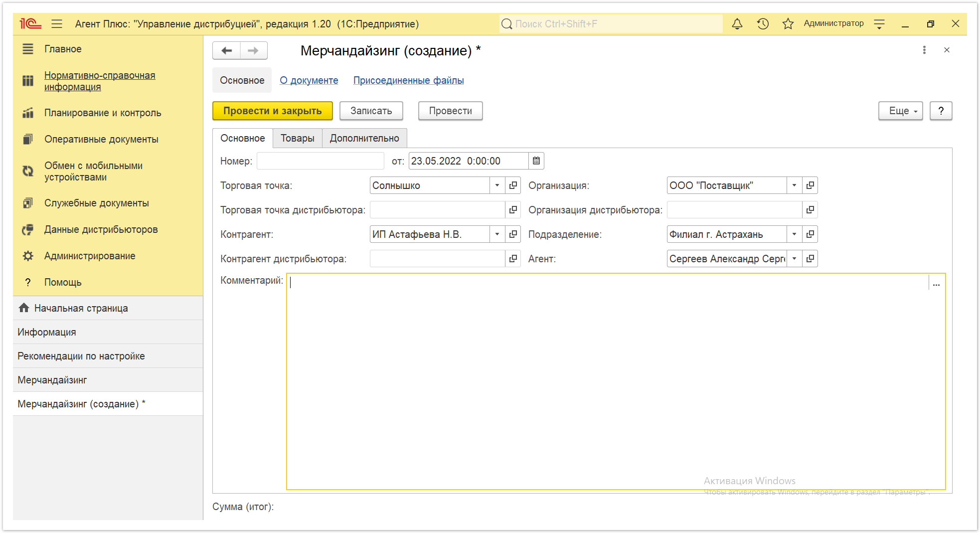Go back with the left arrow button
This screenshot has height=533, width=980.
tap(226, 50)
